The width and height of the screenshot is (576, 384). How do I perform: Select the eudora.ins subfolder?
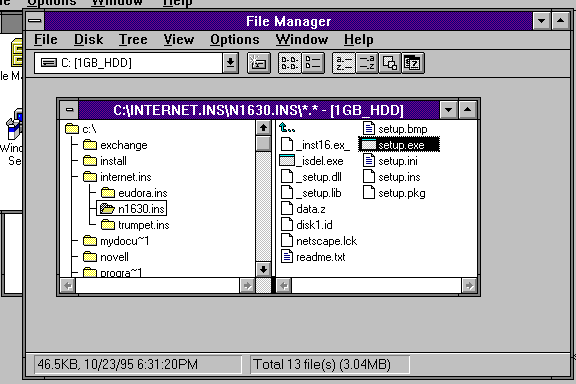pyautogui.click(x=134, y=193)
